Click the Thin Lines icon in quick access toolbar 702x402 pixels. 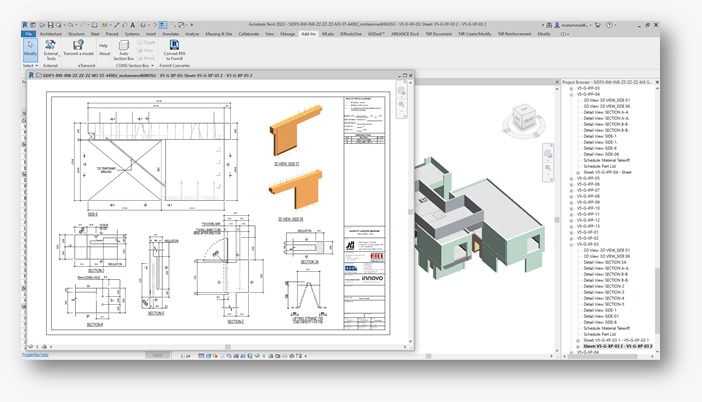click(163, 25)
